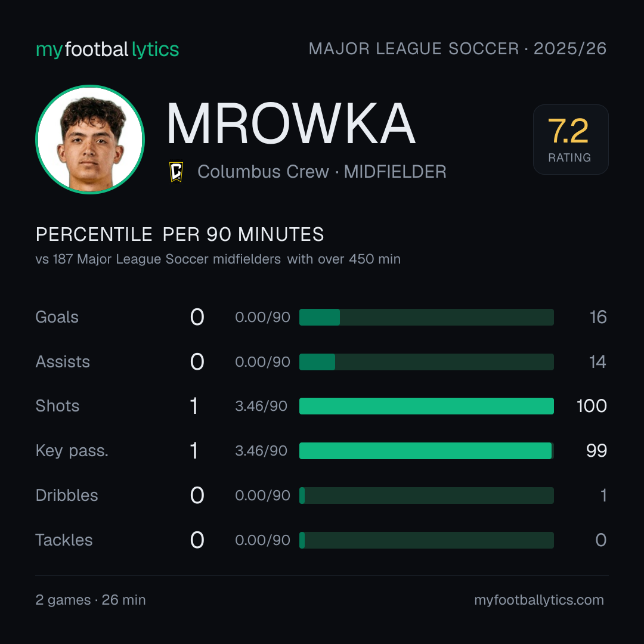Click the Percentile Per 90 Minutes heading
Screen dimensions: 644x644
tap(179, 234)
